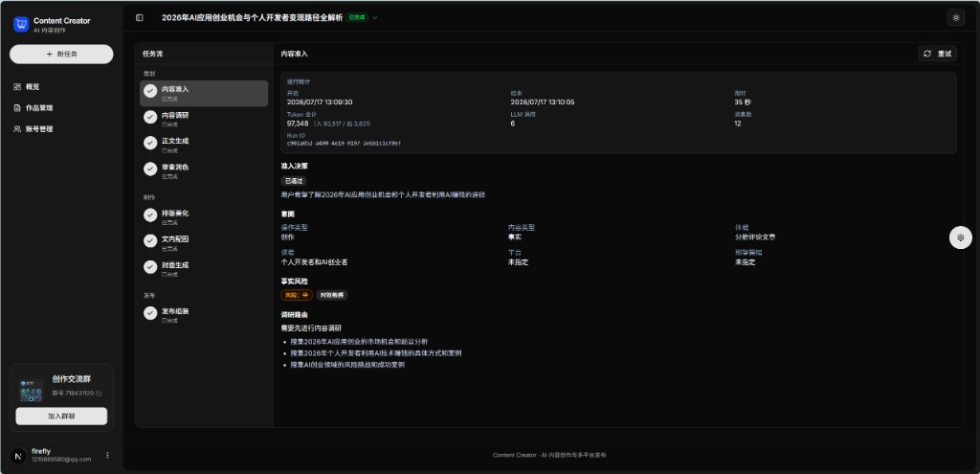Toggle the sidebar panel icon

click(140, 17)
